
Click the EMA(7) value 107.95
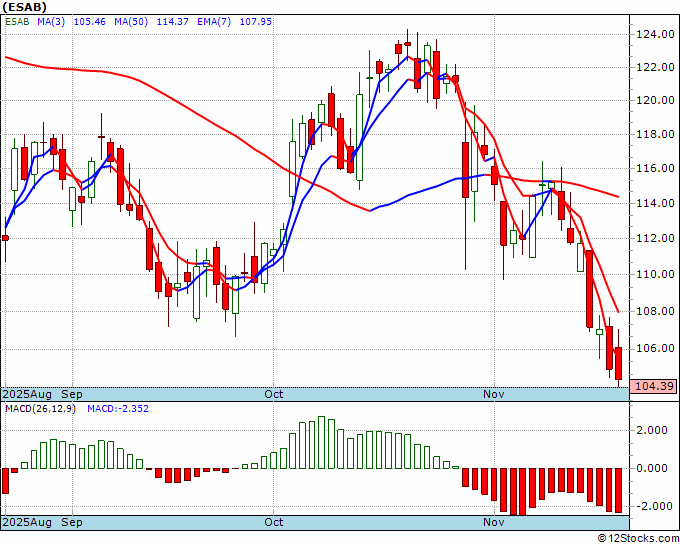point(255,21)
